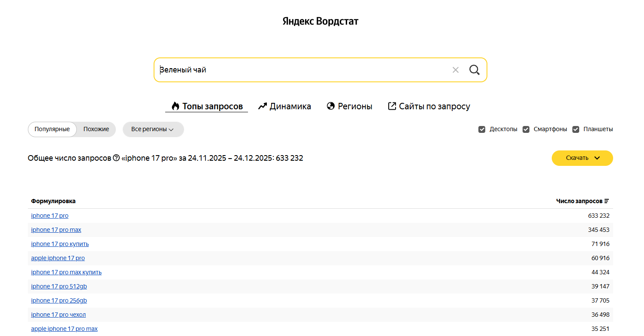Image resolution: width=644 pixels, height=336 pixels.
Task: Focus the search field with Зеленый чай
Action: pyautogui.click(x=300, y=70)
